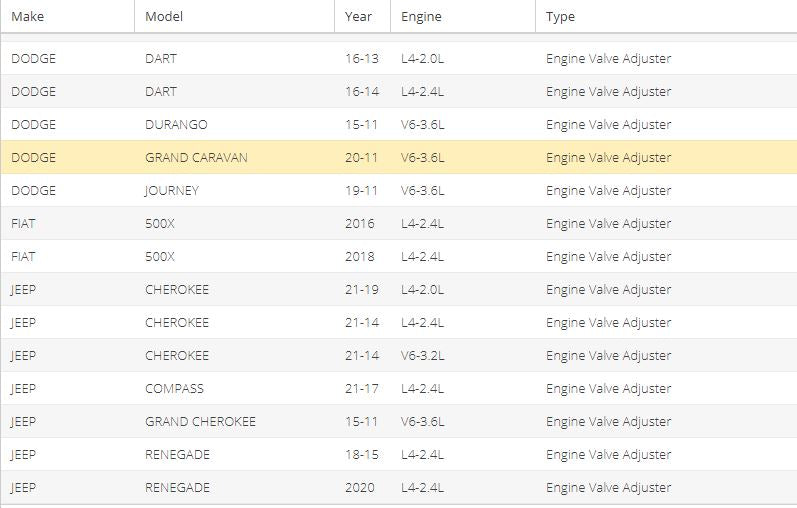The height and width of the screenshot is (508, 797).
Task: Click the Dodge Dart L4-2.0L row
Action: pyautogui.click(x=398, y=58)
